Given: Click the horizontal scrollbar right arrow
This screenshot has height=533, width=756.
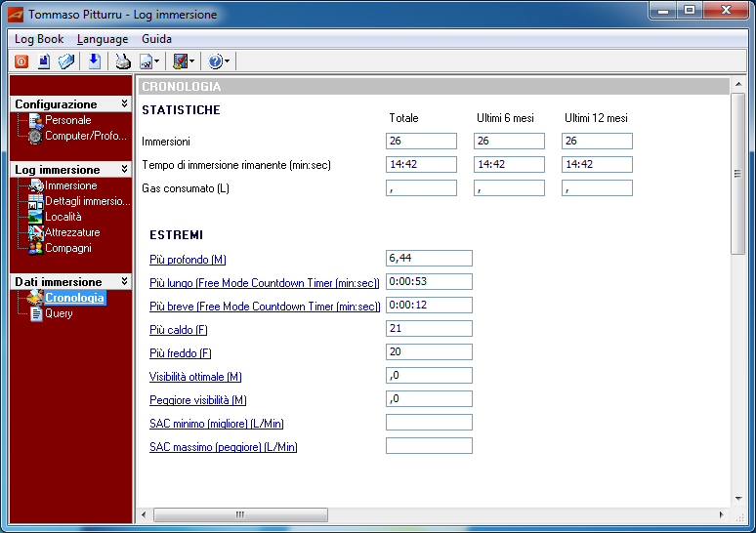Looking at the screenshot, I should (721, 514).
